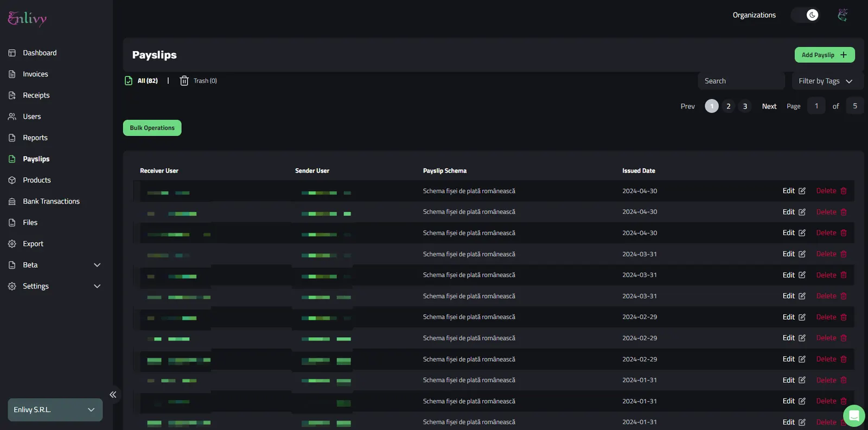The width and height of the screenshot is (868, 430).
Task: Go to Users page
Action: pos(31,116)
